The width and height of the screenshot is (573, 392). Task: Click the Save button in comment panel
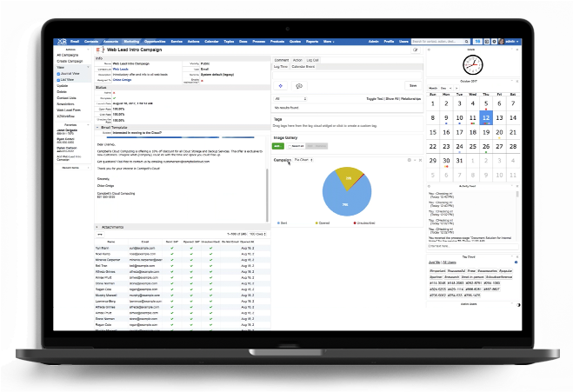tap(412, 86)
